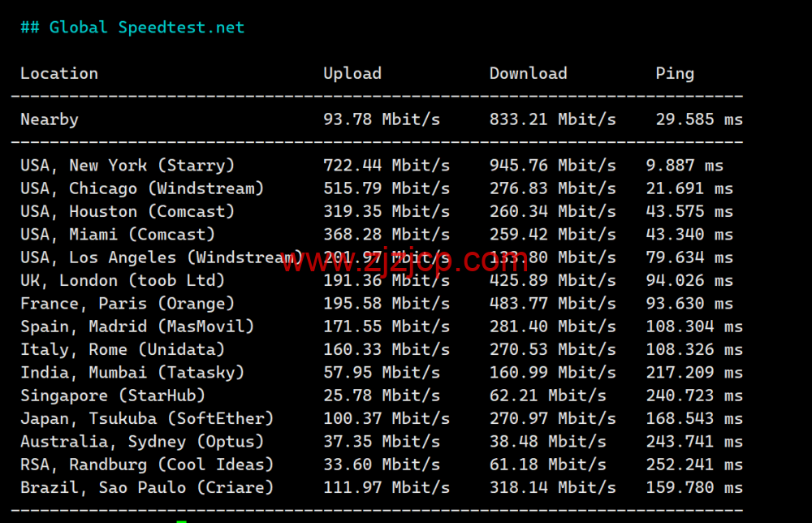Click Madrid upload 171.55 Mbit/s
The width and height of the screenshot is (812, 523).
point(387,326)
